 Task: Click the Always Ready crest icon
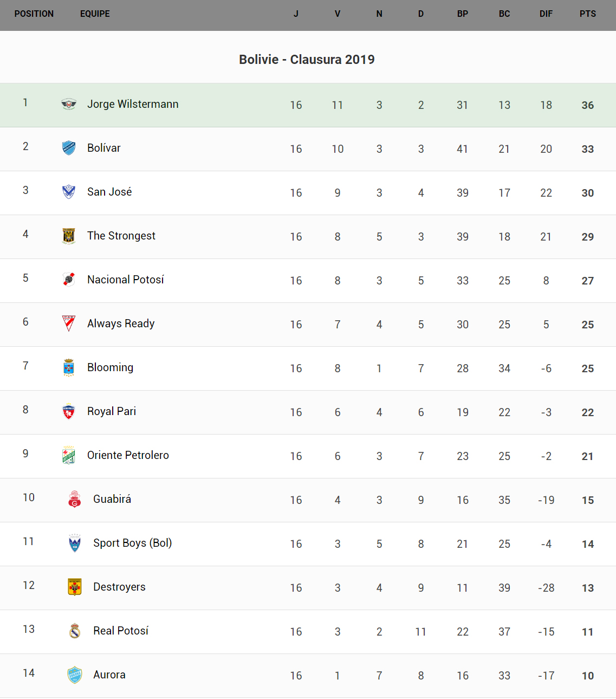click(x=69, y=323)
